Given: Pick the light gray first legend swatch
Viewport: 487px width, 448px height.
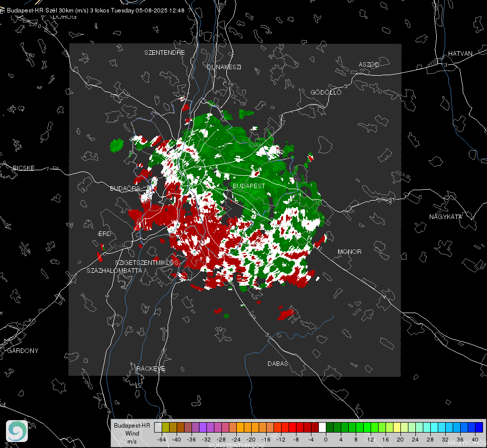Looking at the screenshot, I should (x=158, y=428).
